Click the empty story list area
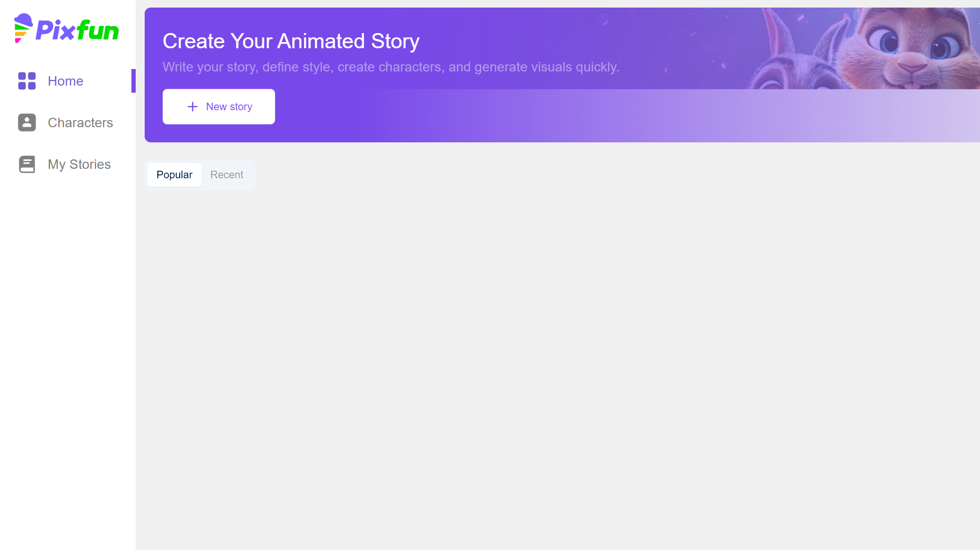980x550 pixels. click(x=558, y=355)
